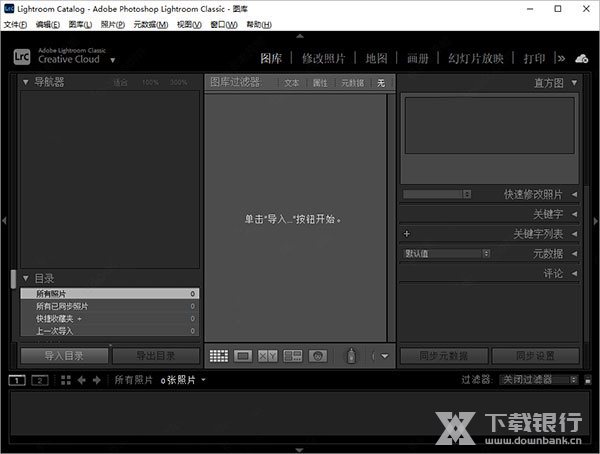Switch to grid view in toolbar
This screenshot has height=454, width=600.
click(219, 356)
